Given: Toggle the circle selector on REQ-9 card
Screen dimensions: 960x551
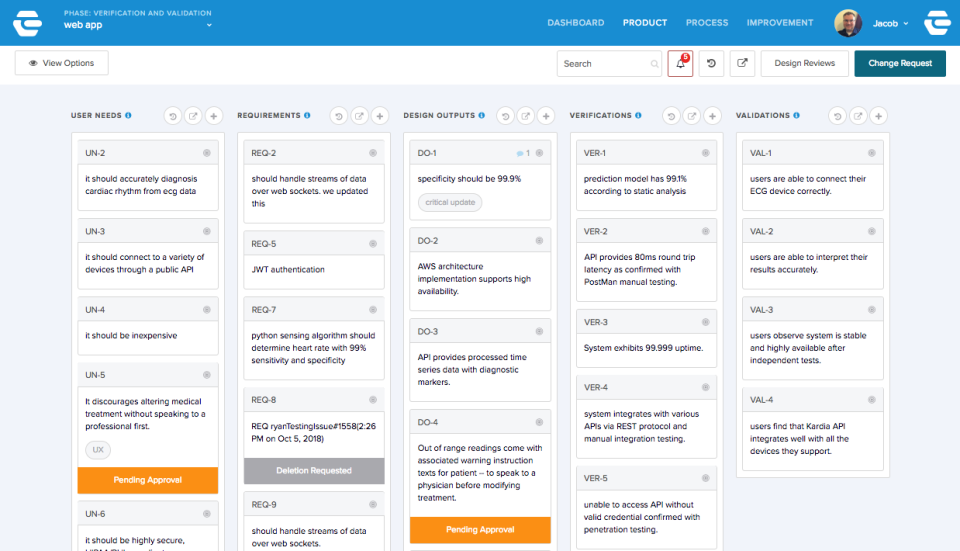Looking at the screenshot, I should [373, 504].
